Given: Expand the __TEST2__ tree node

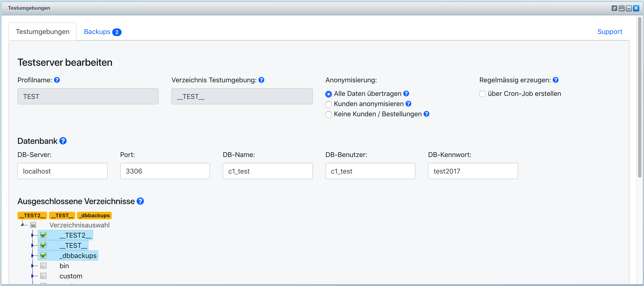Looking at the screenshot, I should 32,235.
